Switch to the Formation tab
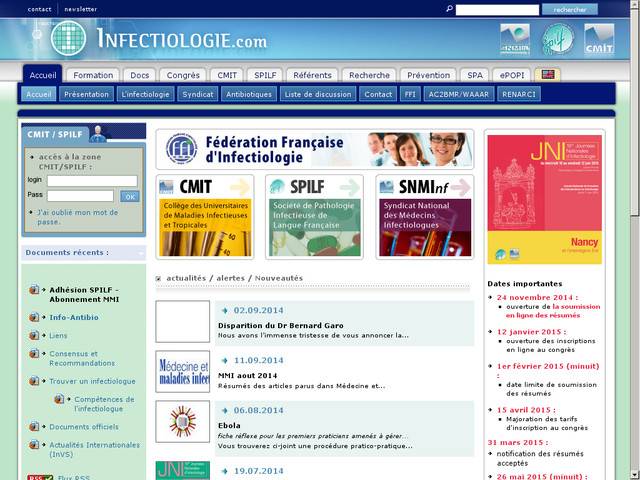The width and height of the screenshot is (640, 480). [x=93, y=75]
